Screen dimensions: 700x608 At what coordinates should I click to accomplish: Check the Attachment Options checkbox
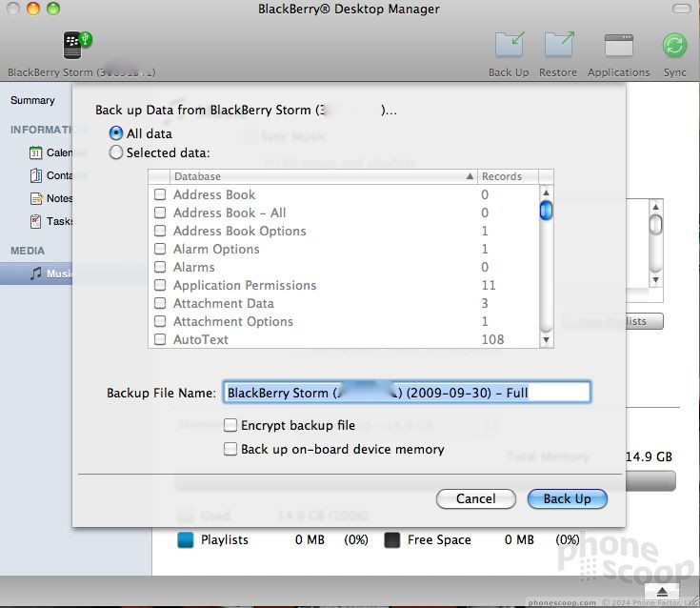pyautogui.click(x=160, y=321)
